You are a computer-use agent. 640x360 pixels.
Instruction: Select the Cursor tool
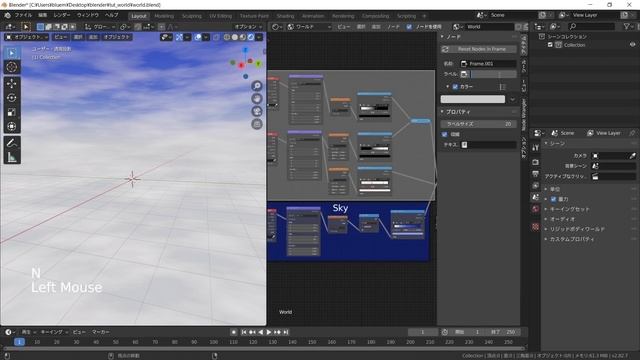(x=11, y=67)
